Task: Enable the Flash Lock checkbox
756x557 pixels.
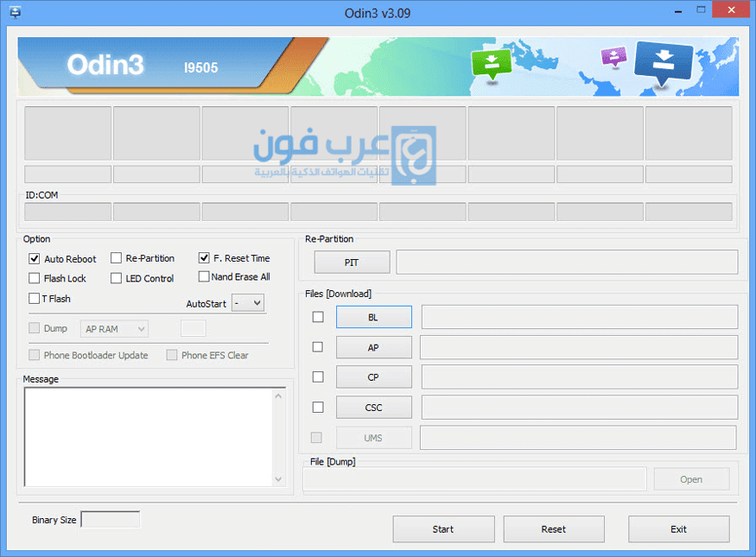Action: tap(35, 278)
